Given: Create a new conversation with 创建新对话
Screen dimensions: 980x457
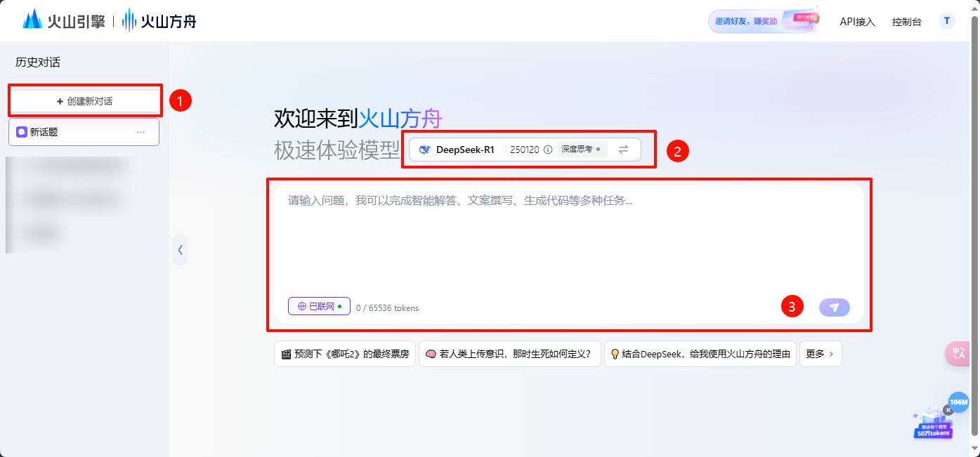Looking at the screenshot, I should click(84, 101).
